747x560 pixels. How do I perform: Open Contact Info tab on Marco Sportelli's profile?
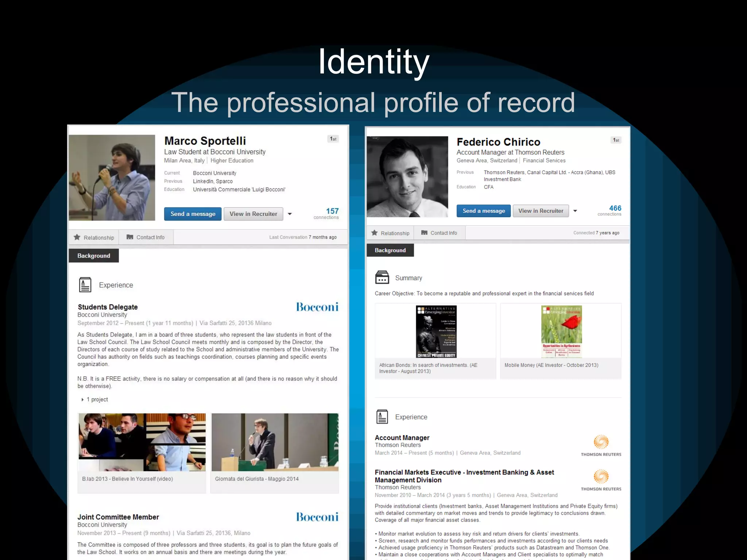pyautogui.click(x=146, y=237)
